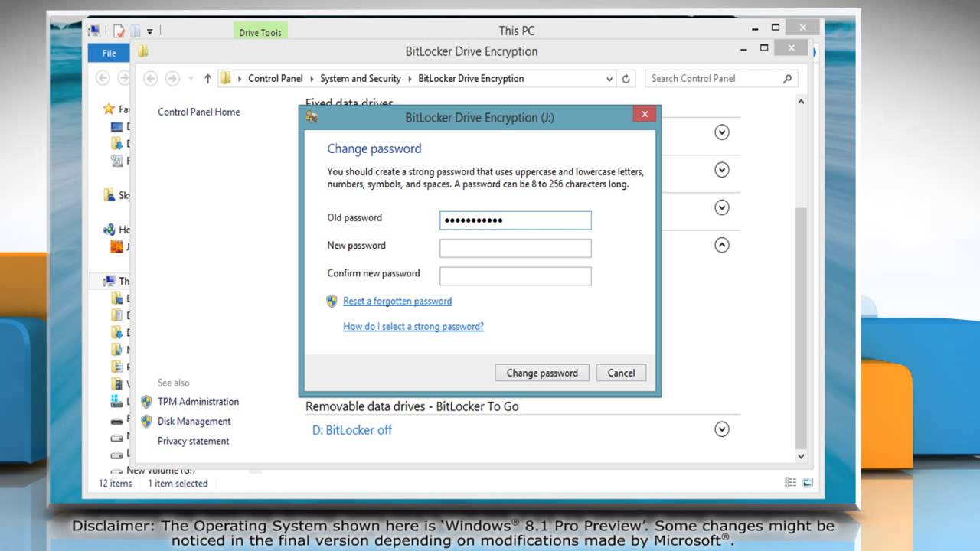The image size is (980, 551).
Task: Click the New folder icon in the quick access toolbar
Action: [x=135, y=31]
